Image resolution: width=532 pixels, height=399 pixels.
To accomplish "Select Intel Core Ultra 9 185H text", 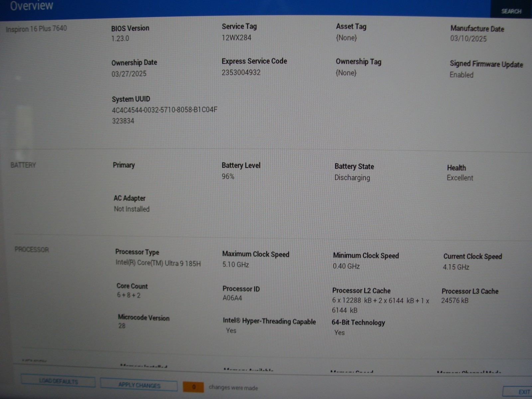I will 158,263.
